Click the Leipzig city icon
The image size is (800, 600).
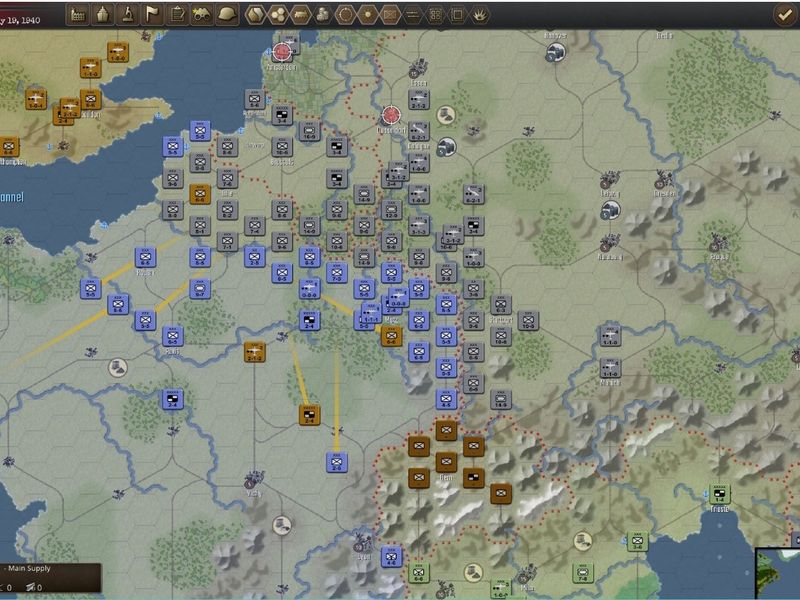(x=609, y=180)
